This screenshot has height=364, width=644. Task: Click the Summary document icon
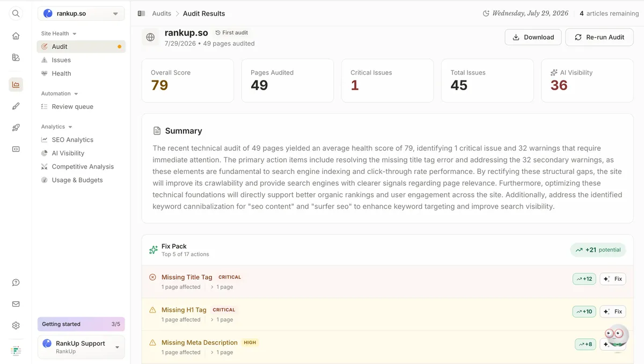(157, 131)
